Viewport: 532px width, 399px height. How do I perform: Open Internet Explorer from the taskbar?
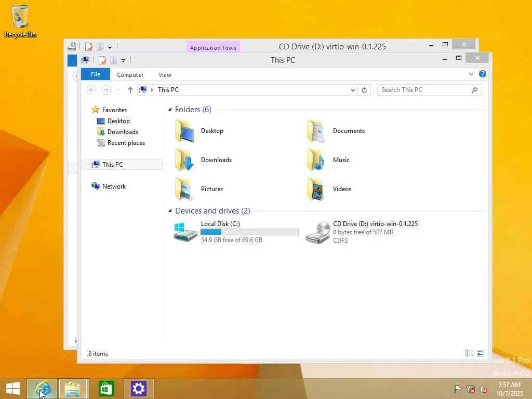(42, 389)
